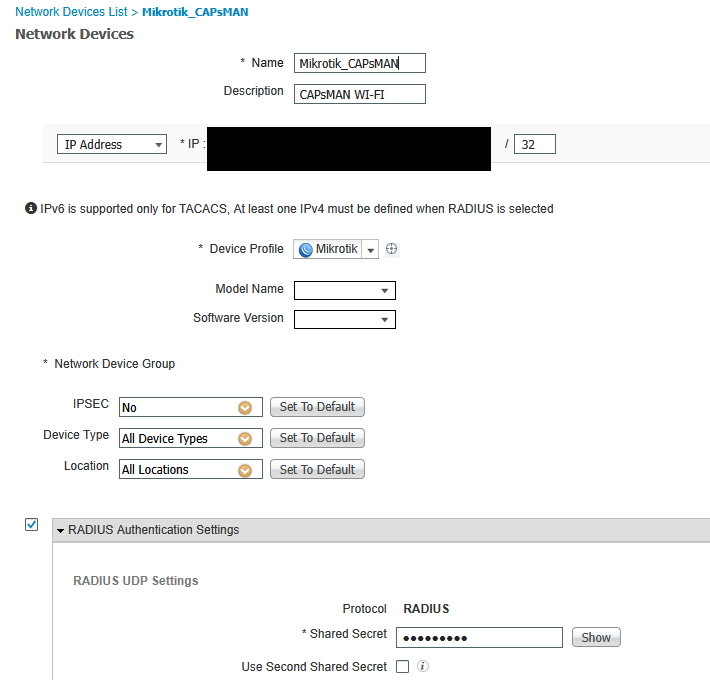Open the IPSEC selector arrow
Image resolution: width=710 pixels, height=680 pixels.
click(x=245, y=407)
